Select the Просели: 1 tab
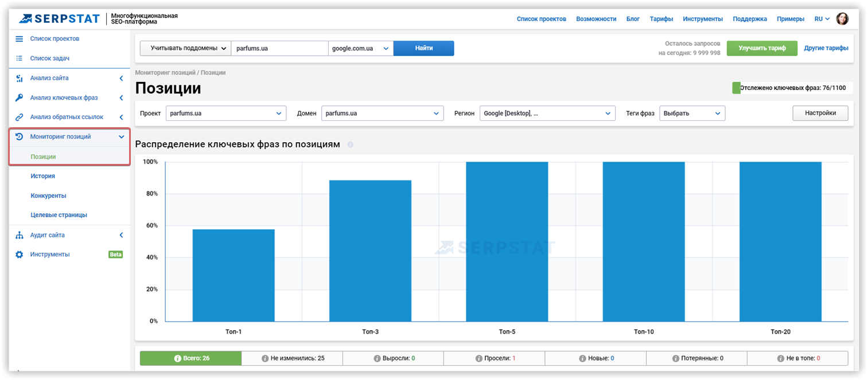 (495, 358)
